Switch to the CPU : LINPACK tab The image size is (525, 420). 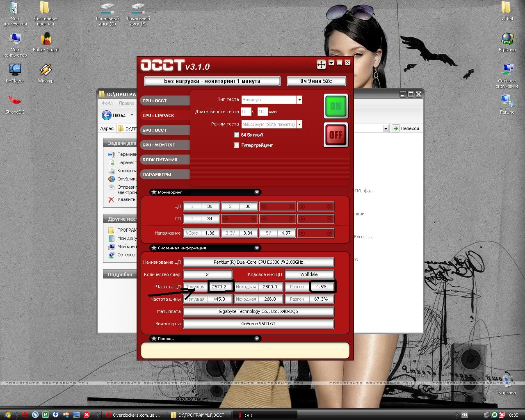165,115
